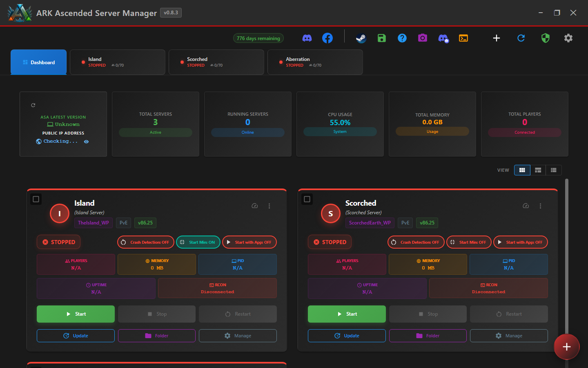The width and height of the screenshot is (588, 368).
Task: Click the 776 days remaining badge
Action: point(258,38)
